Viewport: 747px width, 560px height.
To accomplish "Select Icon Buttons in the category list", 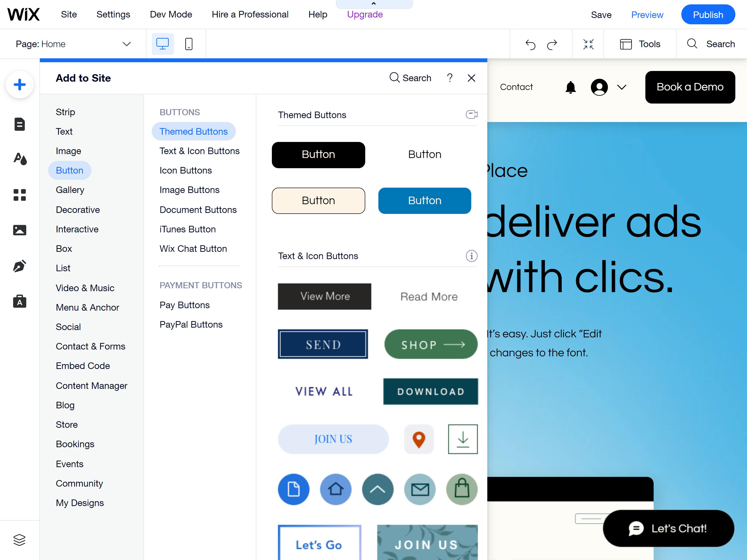I will (x=185, y=170).
